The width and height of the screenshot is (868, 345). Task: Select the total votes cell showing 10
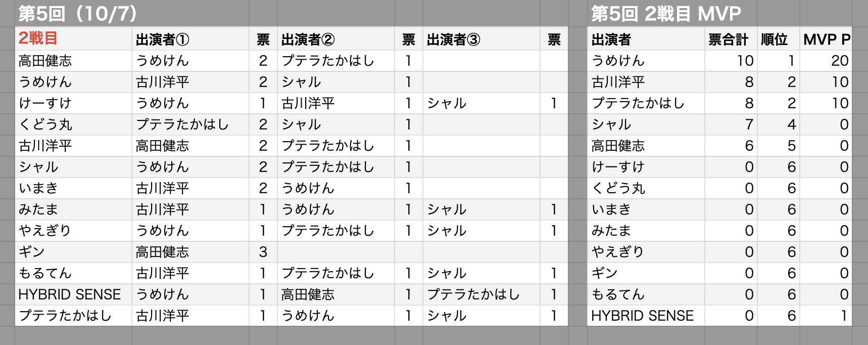point(745,61)
